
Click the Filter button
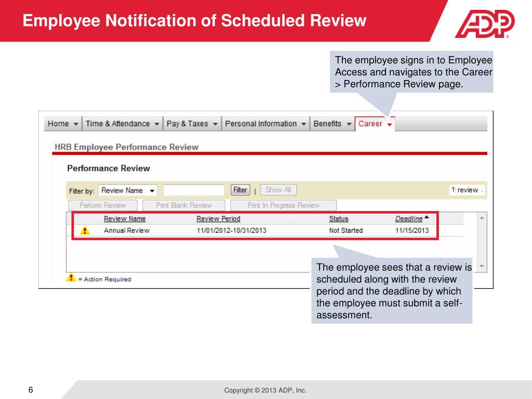[240, 190]
